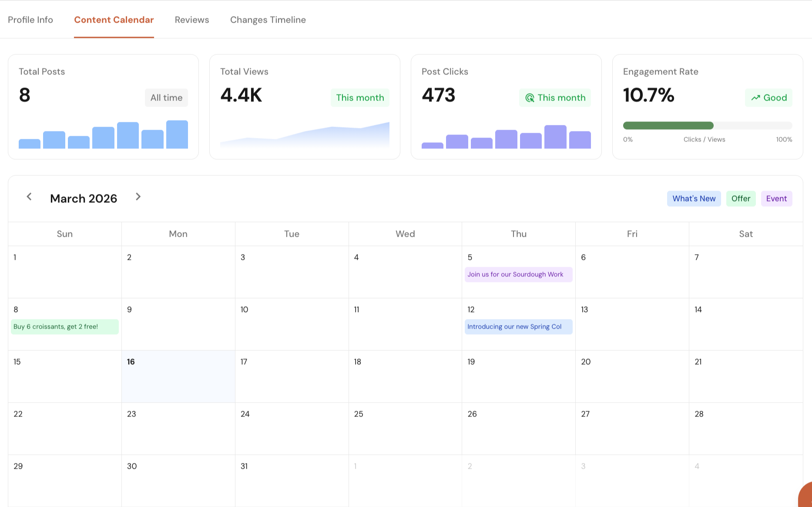Toggle the Offer post type filter
Screen dimensions: 812x507
point(741,199)
